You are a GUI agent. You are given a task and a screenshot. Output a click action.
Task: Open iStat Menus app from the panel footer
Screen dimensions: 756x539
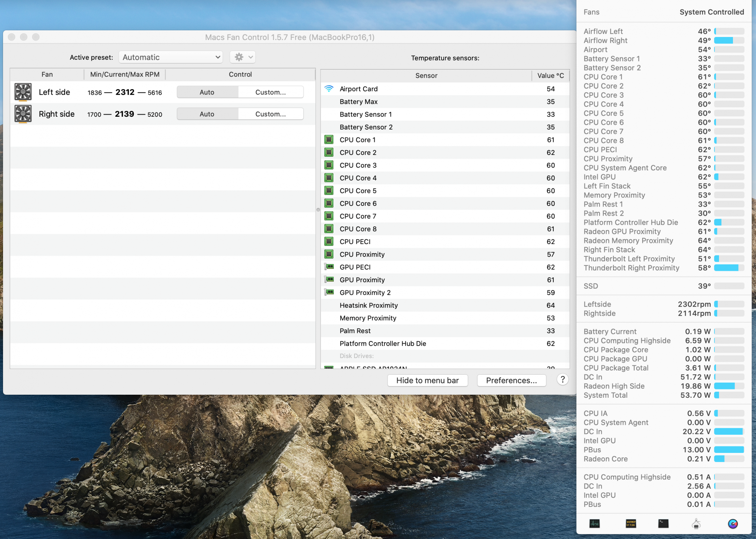pyautogui.click(x=733, y=524)
